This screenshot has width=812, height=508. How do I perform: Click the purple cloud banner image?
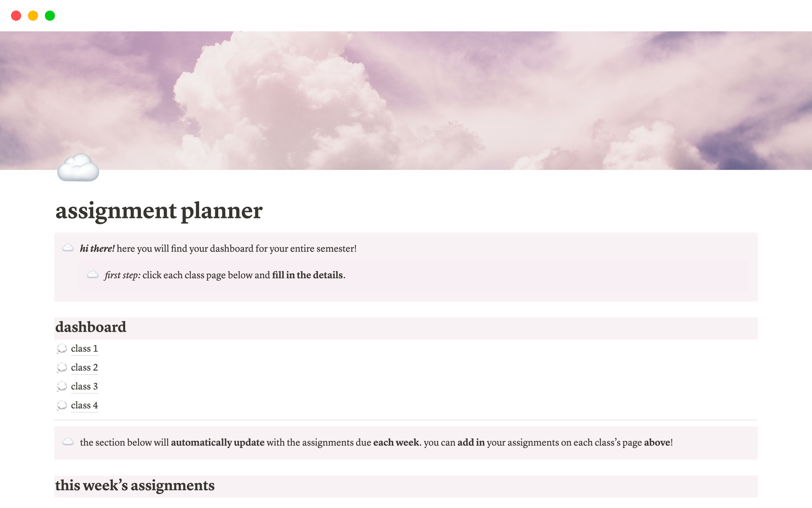click(406, 99)
